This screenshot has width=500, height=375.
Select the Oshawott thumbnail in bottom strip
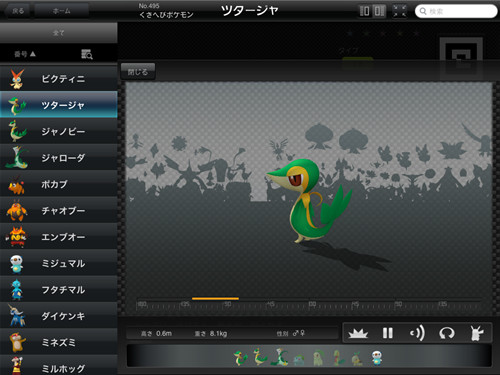[377, 358]
